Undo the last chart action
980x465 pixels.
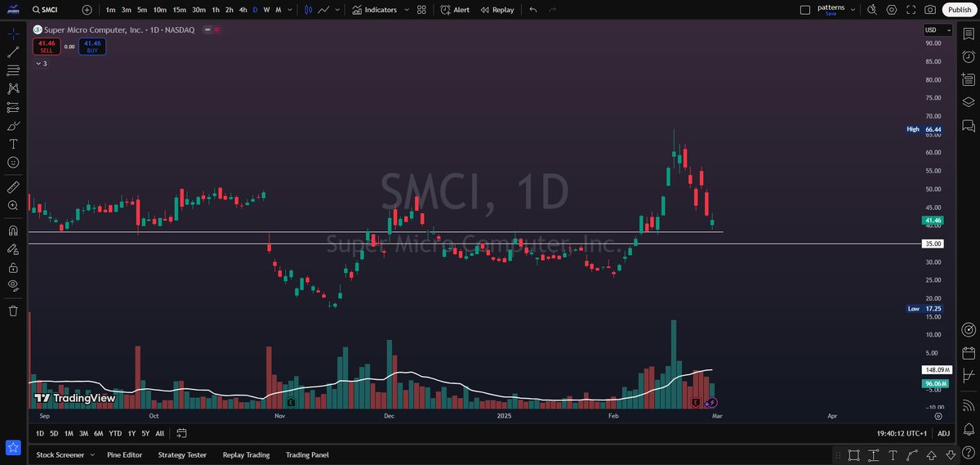pyautogui.click(x=533, y=10)
